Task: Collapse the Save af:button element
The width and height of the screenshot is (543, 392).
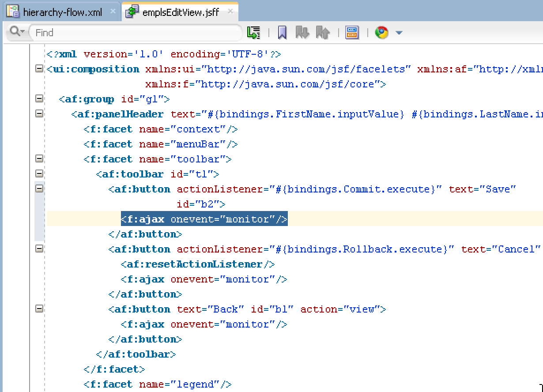Action: [x=39, y=188]
